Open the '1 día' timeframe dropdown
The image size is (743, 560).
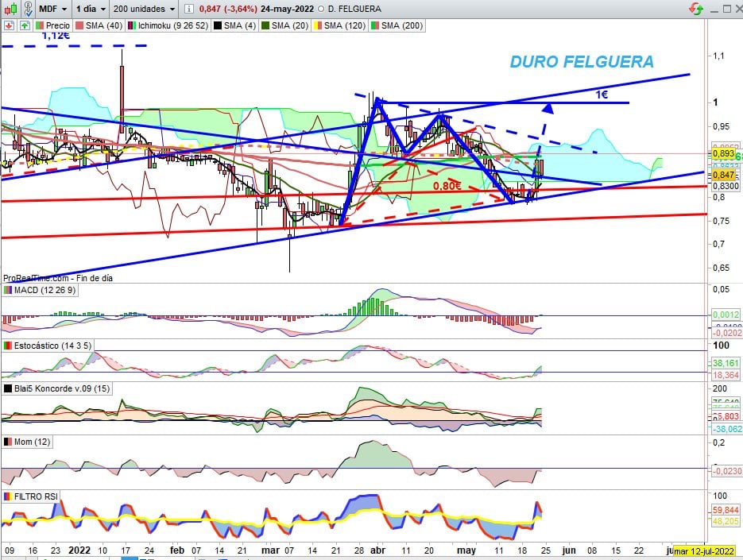click(x=91, y=9)
